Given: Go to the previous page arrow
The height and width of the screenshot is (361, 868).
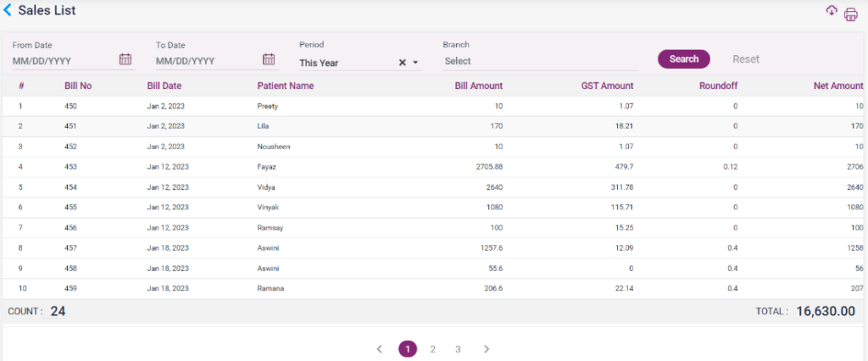Looking at the screenshot, I should point(380,349).
